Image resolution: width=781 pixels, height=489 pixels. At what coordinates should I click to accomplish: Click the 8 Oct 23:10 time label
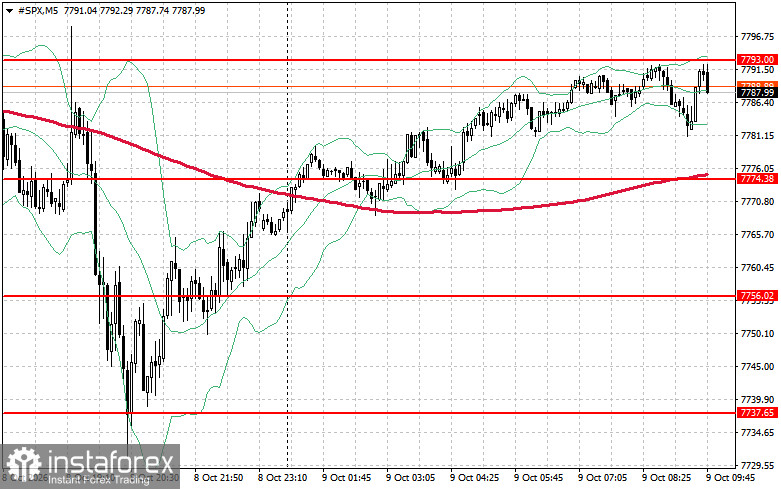(282, 478)
